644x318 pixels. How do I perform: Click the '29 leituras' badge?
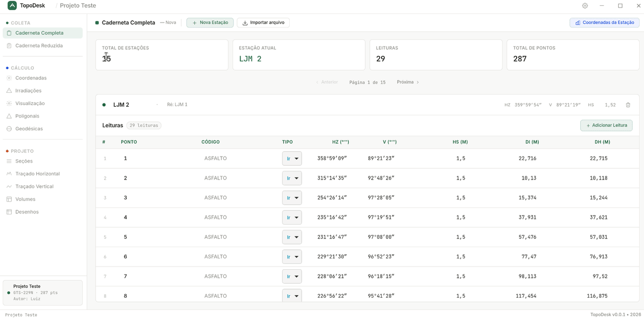(x=144, y=125)
